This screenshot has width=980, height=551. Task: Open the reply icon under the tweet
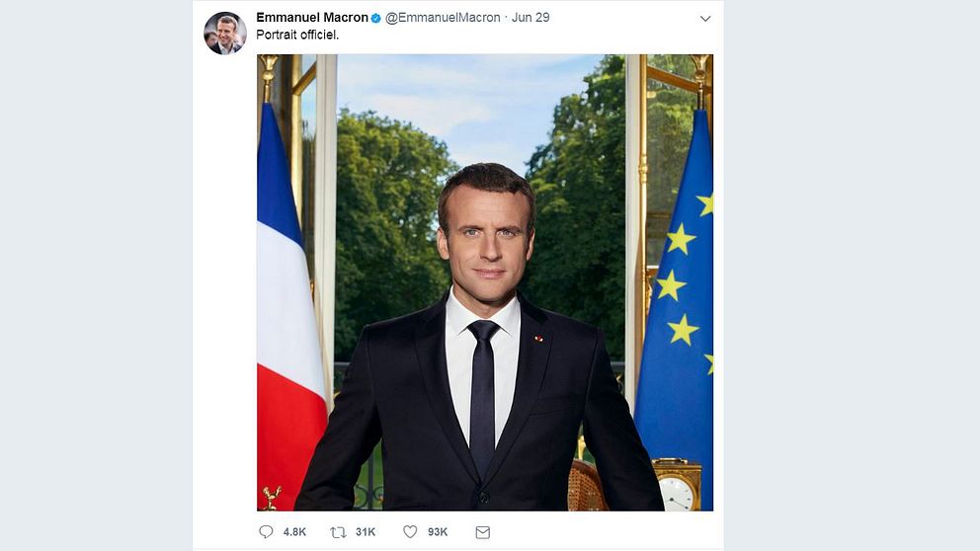point(267,531)
